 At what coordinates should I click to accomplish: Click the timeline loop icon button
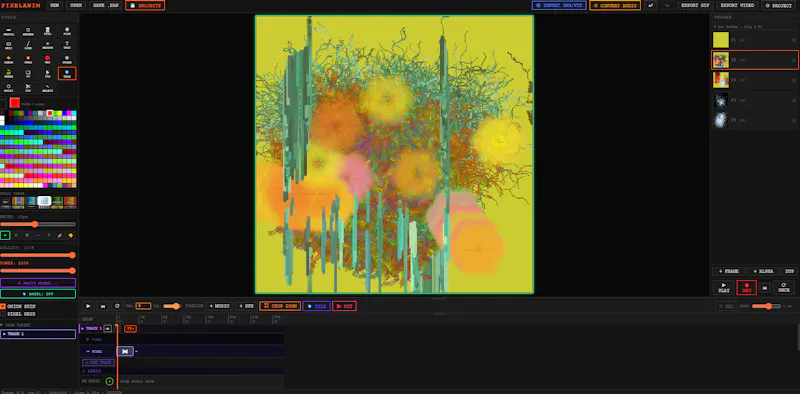point(117,306)
